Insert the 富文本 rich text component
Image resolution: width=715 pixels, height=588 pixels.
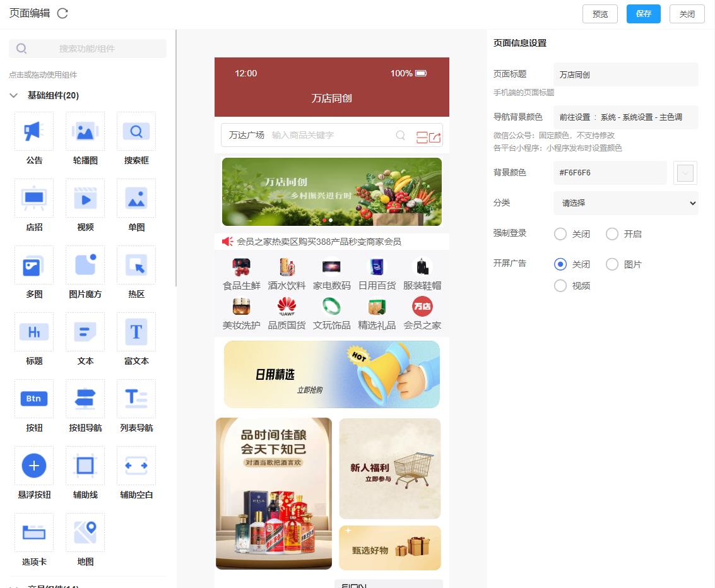136,332
